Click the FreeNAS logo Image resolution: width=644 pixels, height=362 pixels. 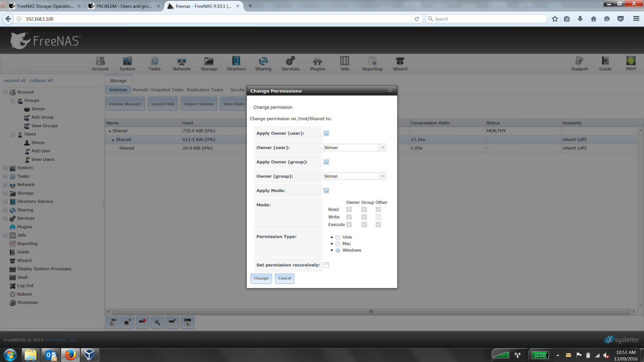[x=45, y=41]
